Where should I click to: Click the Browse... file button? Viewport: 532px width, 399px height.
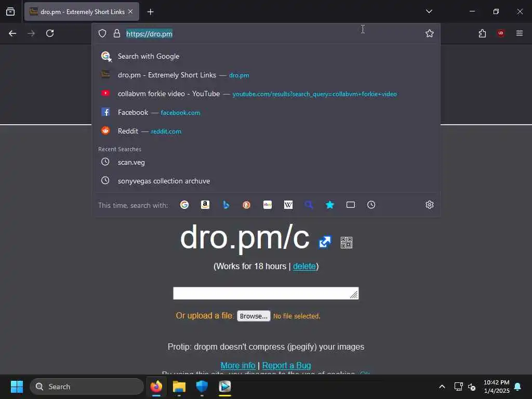point(254,316)
